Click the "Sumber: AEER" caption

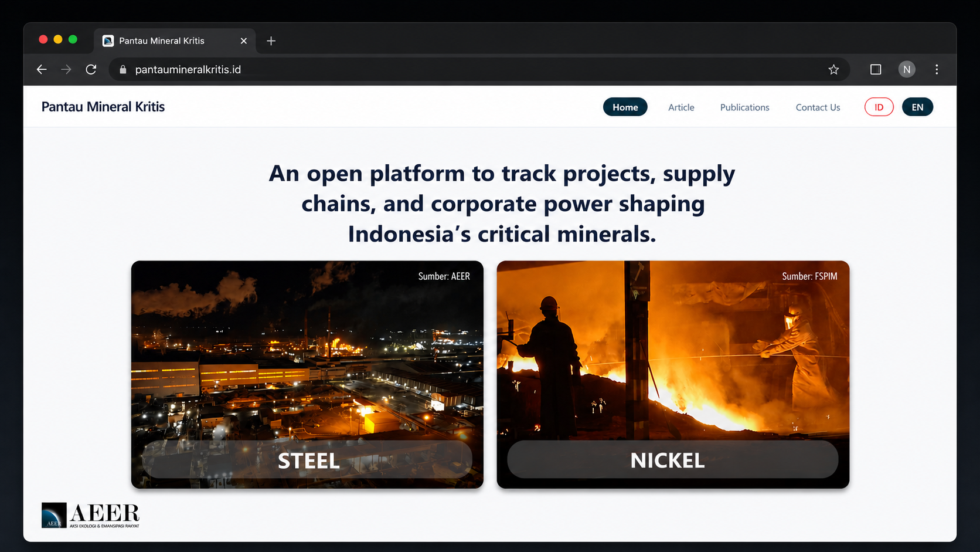[444, 276]
